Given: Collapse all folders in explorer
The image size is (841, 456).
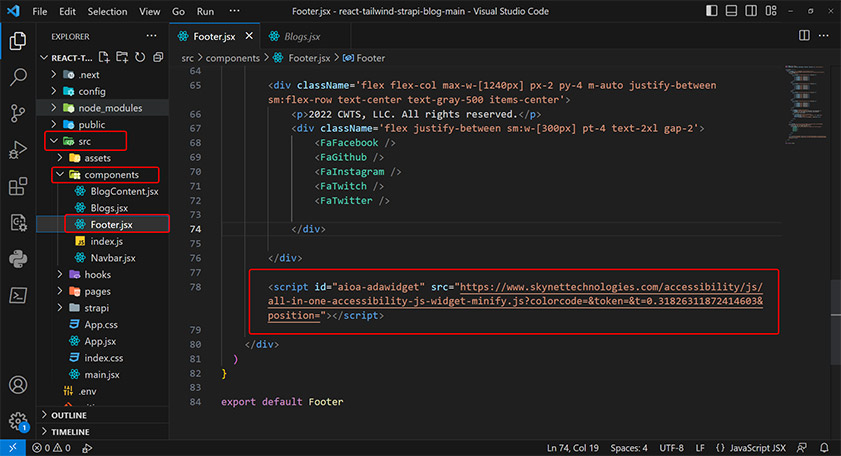Looking at the screenshot, I should pyautogui.click(x=158, y=57).
